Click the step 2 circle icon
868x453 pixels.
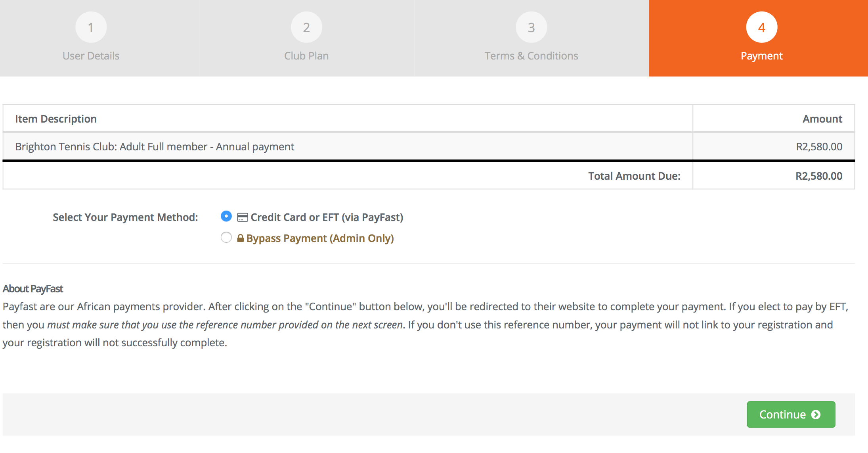coord(306,27)
